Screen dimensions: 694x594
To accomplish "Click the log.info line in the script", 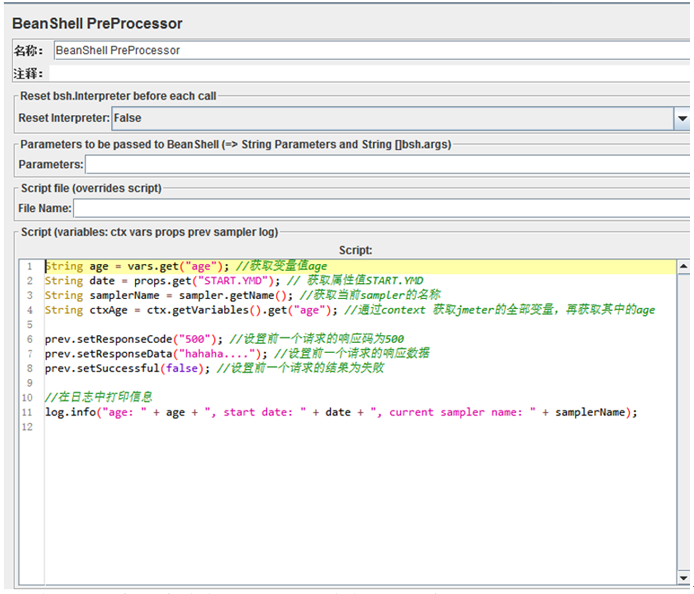I will point(341,413).
